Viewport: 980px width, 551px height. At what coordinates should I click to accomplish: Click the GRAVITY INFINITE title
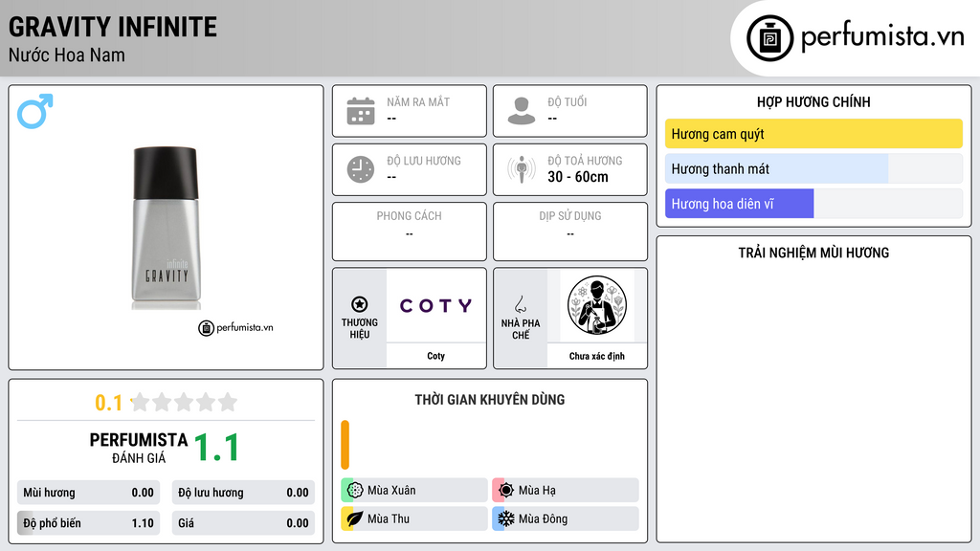pyautogui.click(x=113, y=27)
